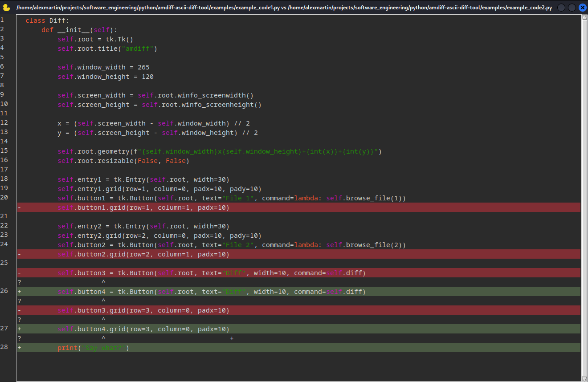Click the line 'self.root.resizable(False, False)'

point(123,161)
